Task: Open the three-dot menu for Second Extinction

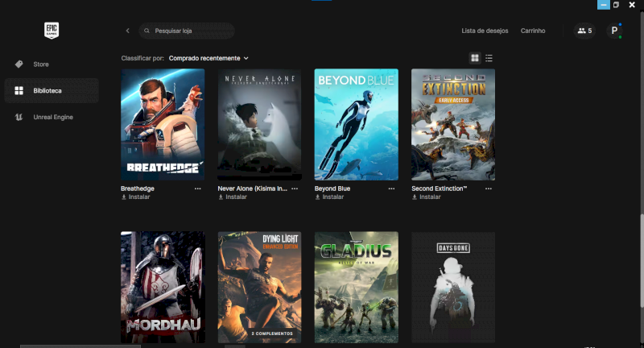Action: (489, 188)
